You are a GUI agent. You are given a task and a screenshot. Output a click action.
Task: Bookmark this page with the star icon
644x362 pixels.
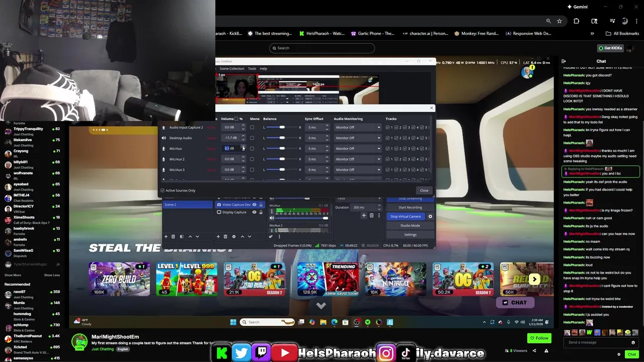click(x=559, y=21)
